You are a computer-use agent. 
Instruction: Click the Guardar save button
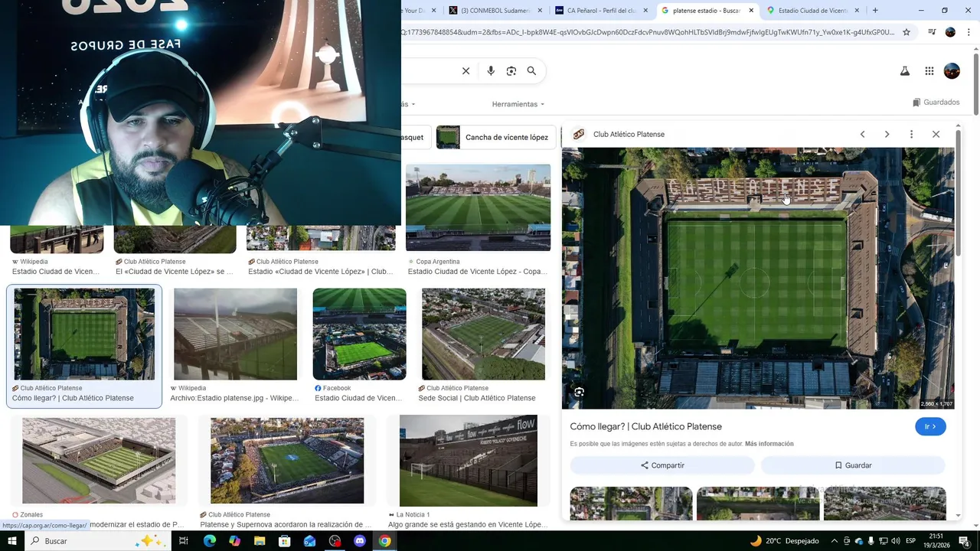853,465
